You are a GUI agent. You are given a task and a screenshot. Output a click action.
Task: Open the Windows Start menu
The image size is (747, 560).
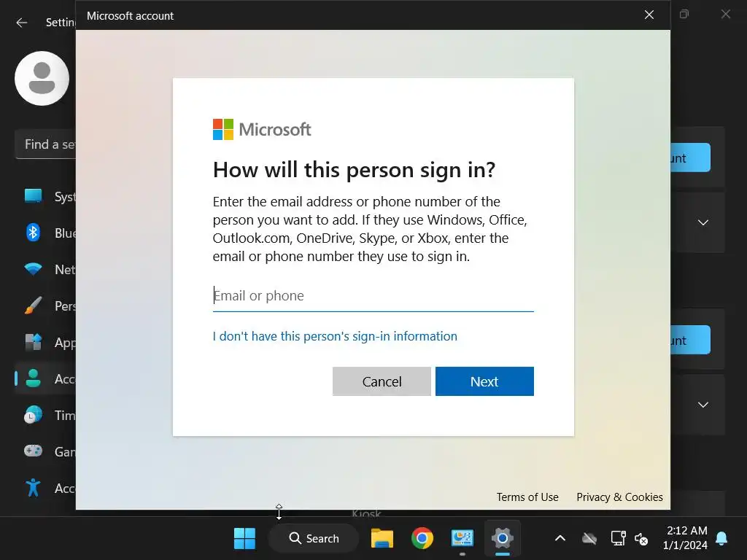click(x=244, y=539)
